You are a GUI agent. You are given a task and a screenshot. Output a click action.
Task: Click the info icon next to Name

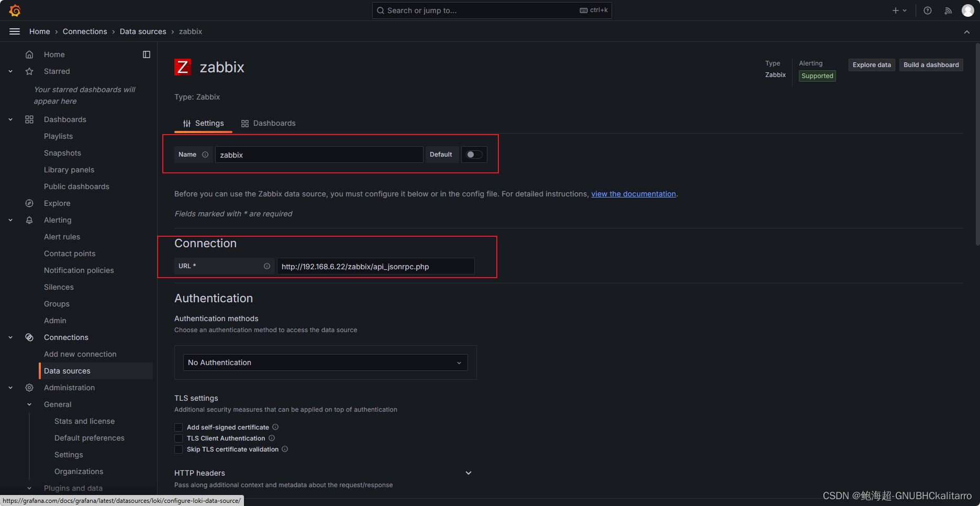tap(205, 155)
